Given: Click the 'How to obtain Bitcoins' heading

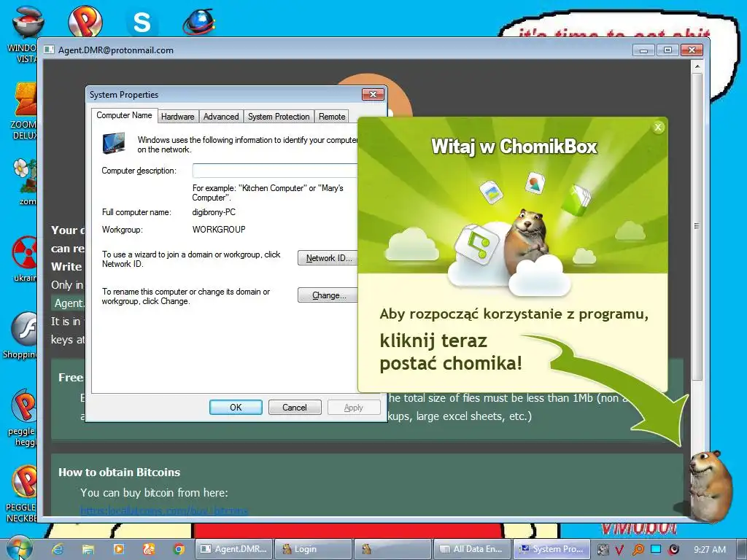Looking at the screenshot, I should (x=119, y=472).
